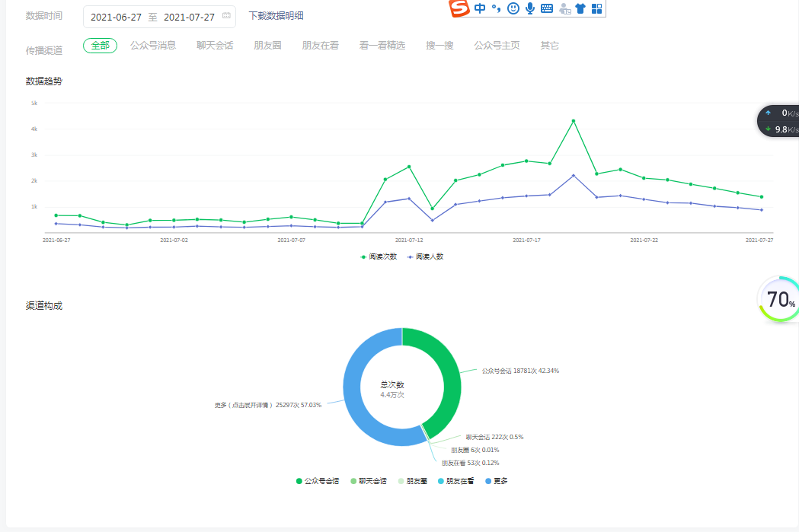
Task: Click the Sogou input method logo
Action: tap(459, 8)
